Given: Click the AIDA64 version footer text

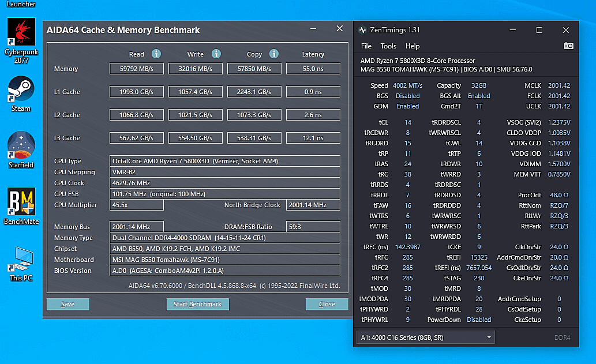Looking at the screenshot, I should [234, 286].
